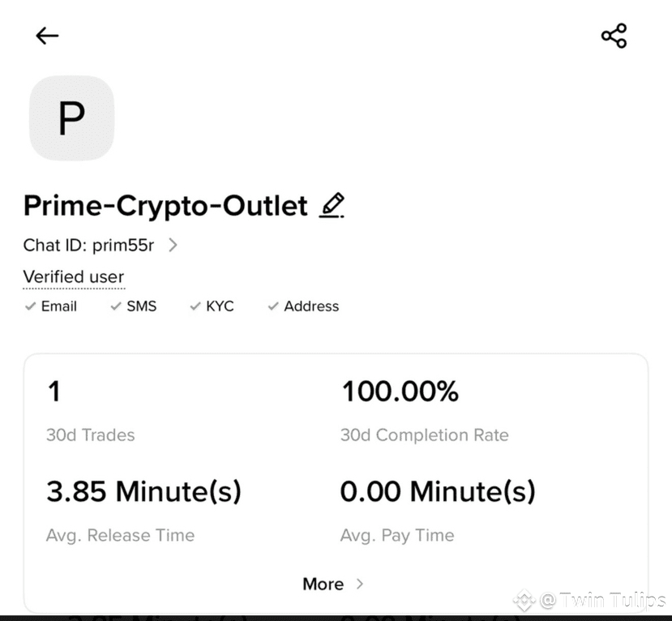672x621 pixels.
Task: Go back using the left arrow
Action: (x=47, y=36)
